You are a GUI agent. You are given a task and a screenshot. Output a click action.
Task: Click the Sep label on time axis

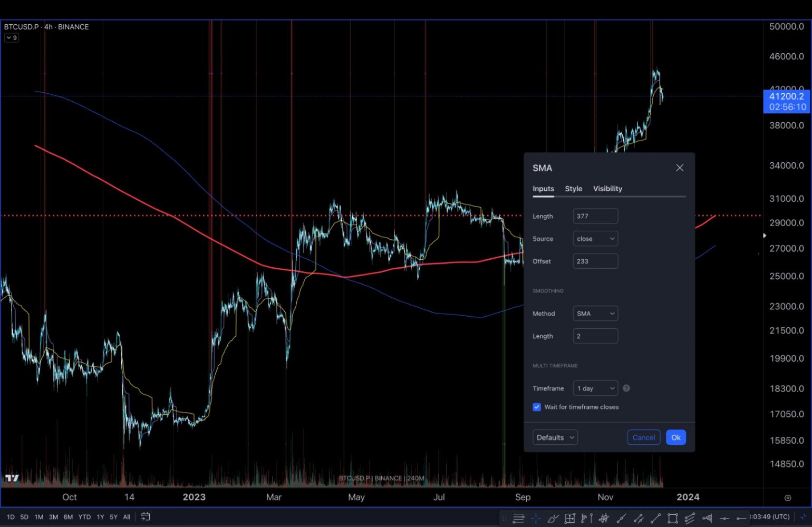(x=523, y=497)
